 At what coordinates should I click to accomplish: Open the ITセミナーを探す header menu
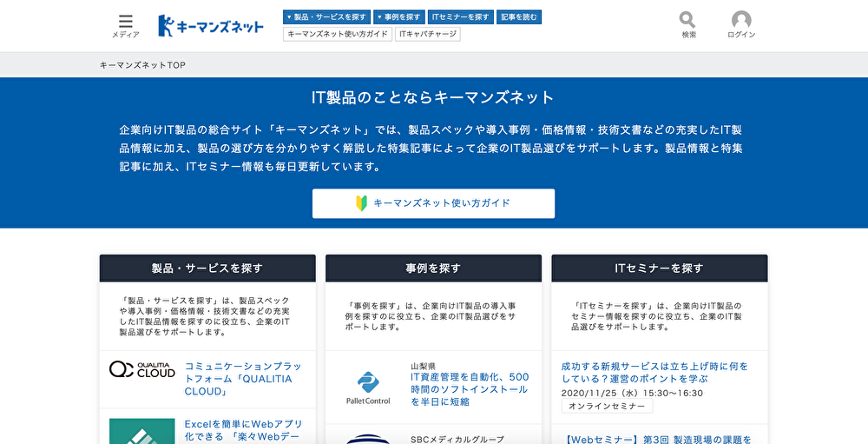tap(462, 17)
